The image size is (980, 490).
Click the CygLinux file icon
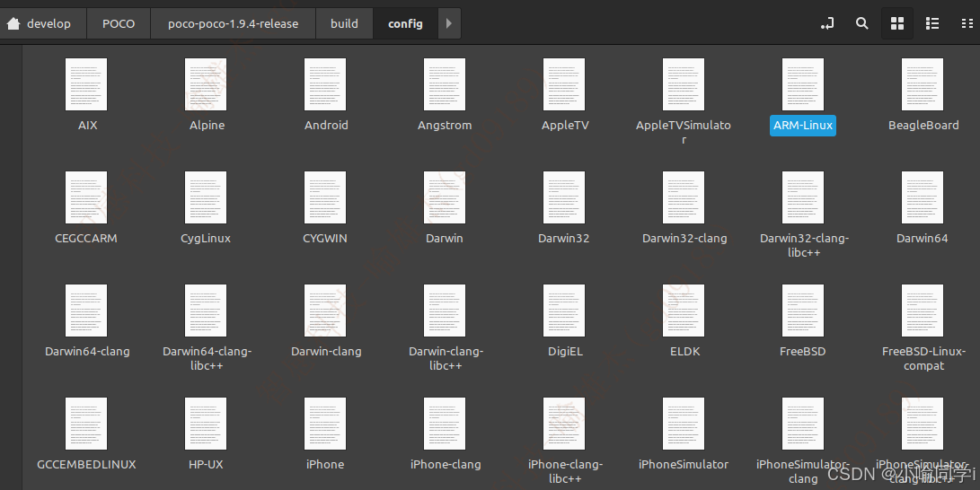206,197
